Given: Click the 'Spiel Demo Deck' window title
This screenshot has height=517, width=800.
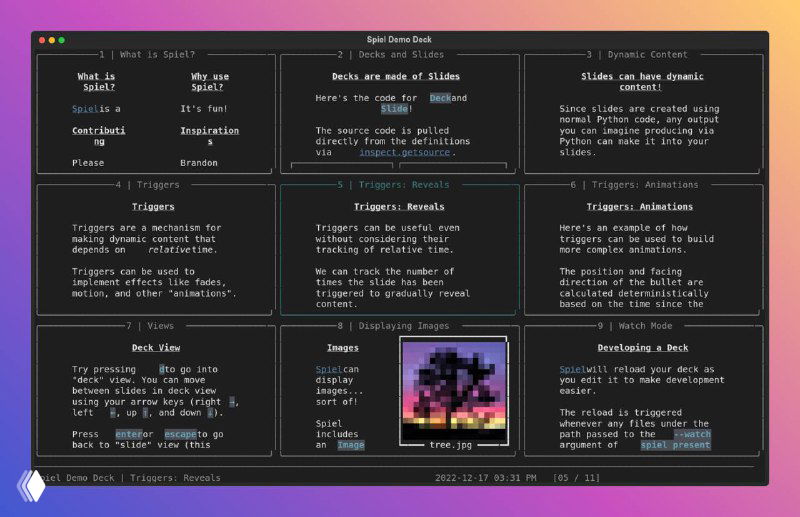Looking at the screenshot, I should (399, 39).
